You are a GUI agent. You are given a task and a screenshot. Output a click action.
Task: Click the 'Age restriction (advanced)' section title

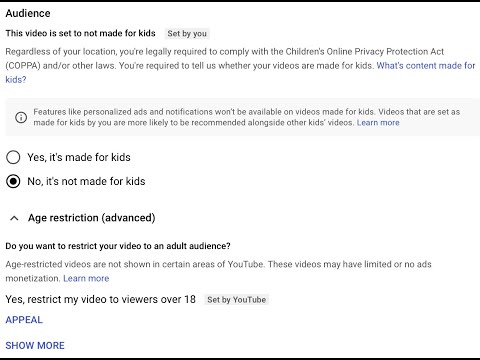pos(92,218)
